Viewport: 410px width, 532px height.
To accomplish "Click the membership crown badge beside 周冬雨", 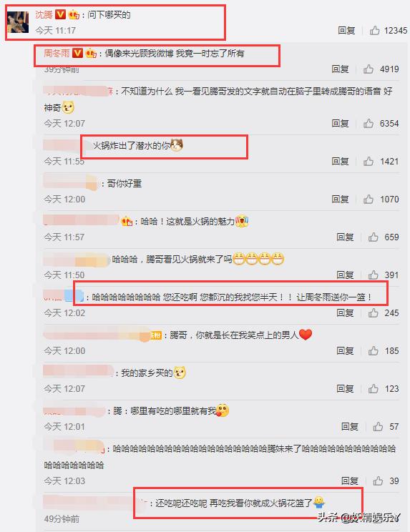I will [91, 54].
